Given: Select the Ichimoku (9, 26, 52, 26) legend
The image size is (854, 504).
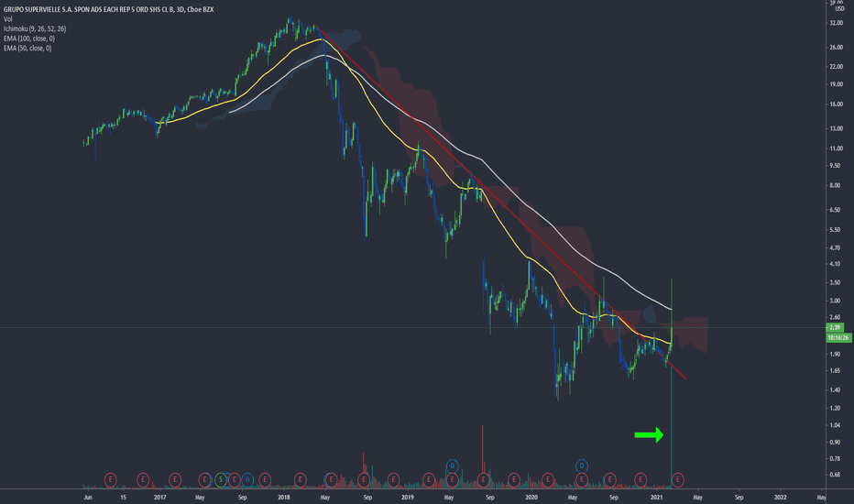Looking at the screenshot, I should tap(35, 29).
